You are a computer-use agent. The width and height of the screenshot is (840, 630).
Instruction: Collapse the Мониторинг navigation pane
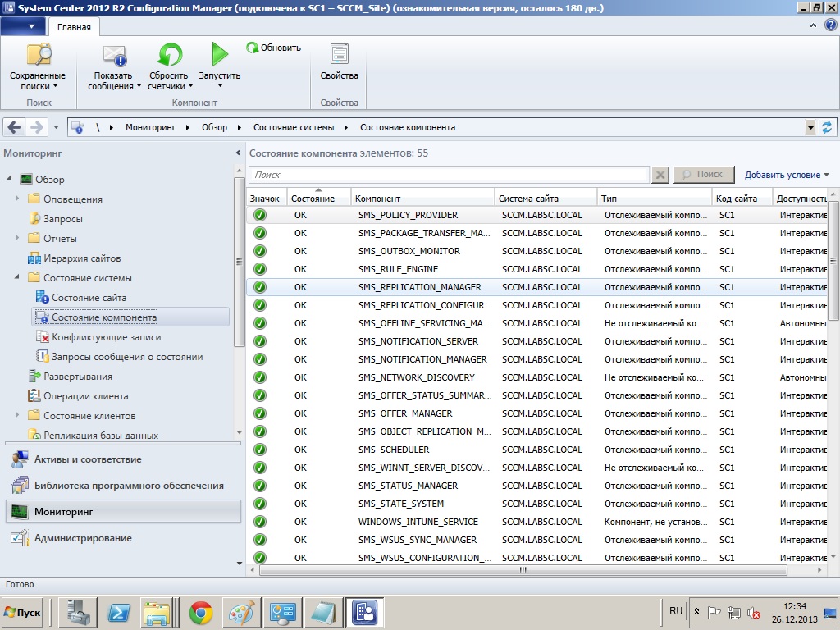(x=238, y=153)
